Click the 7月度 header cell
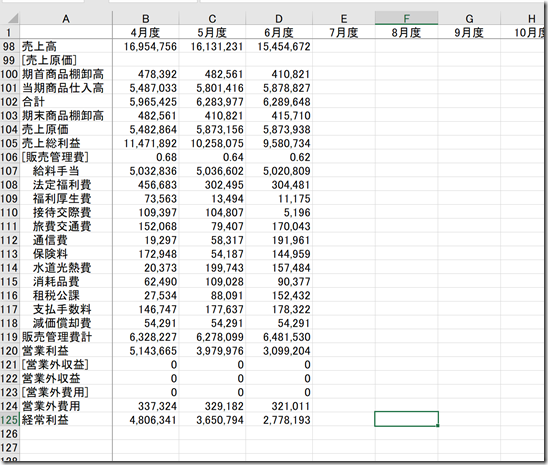Screen dimensions: 548x465 point(344,32)
